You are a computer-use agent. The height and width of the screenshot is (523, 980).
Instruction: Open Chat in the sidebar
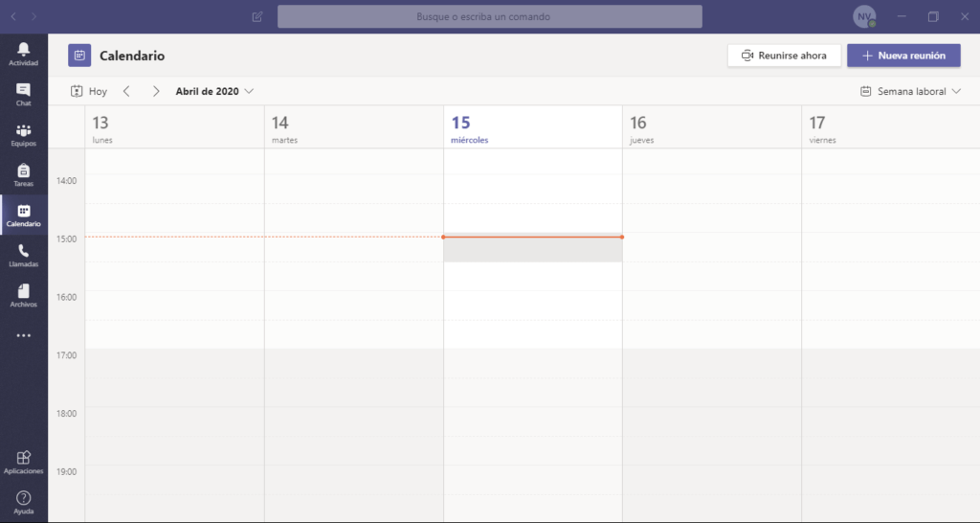pyautogui.click(x=23, y=93)
